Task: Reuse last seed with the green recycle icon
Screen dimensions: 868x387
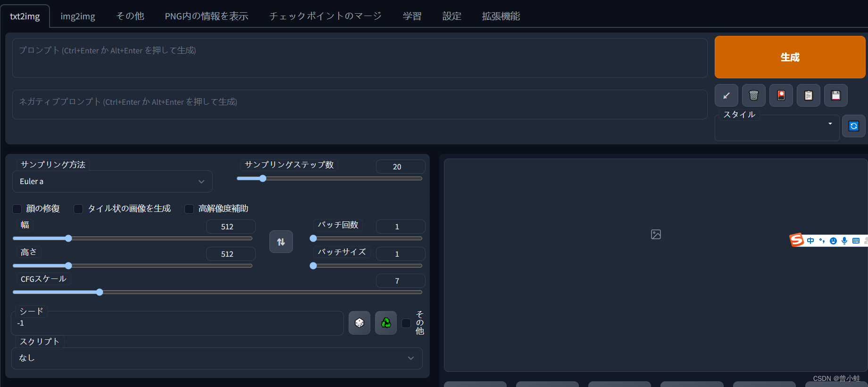Action: (x=386, y=323)
